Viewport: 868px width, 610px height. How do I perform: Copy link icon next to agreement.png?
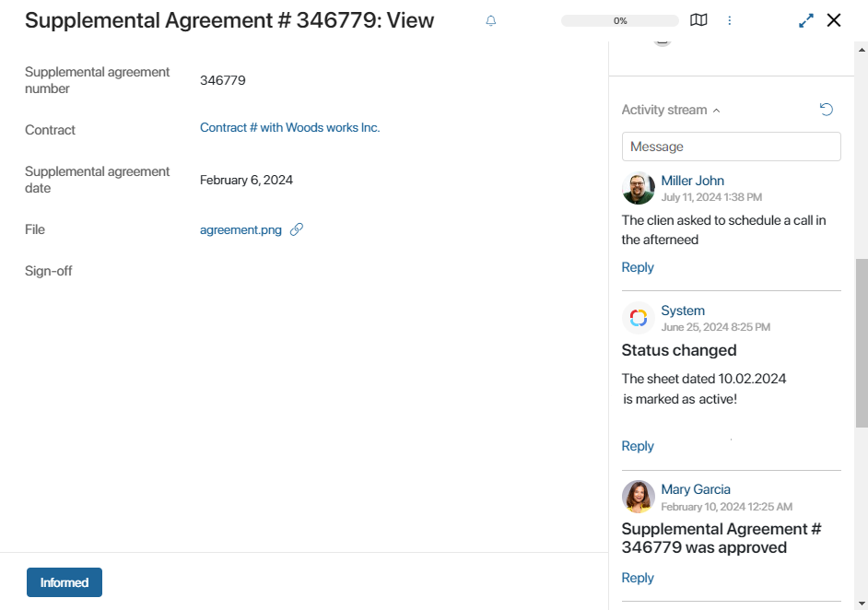(297, 229)
